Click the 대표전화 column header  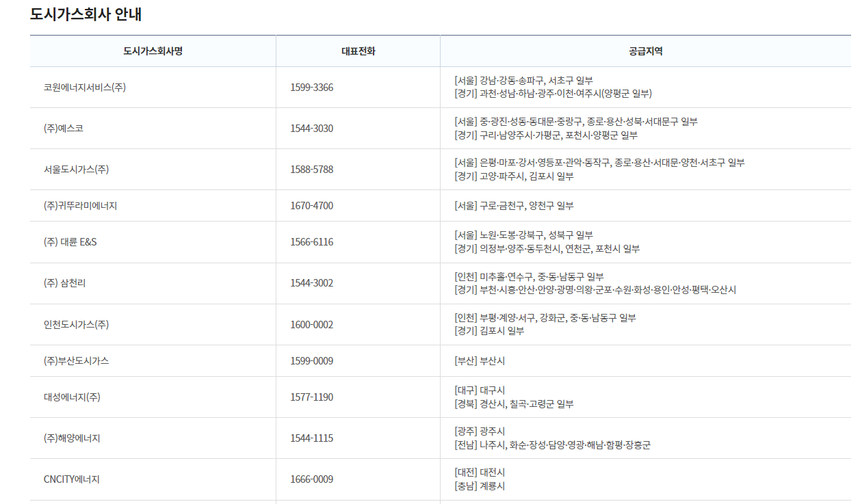tap(359, 51)
